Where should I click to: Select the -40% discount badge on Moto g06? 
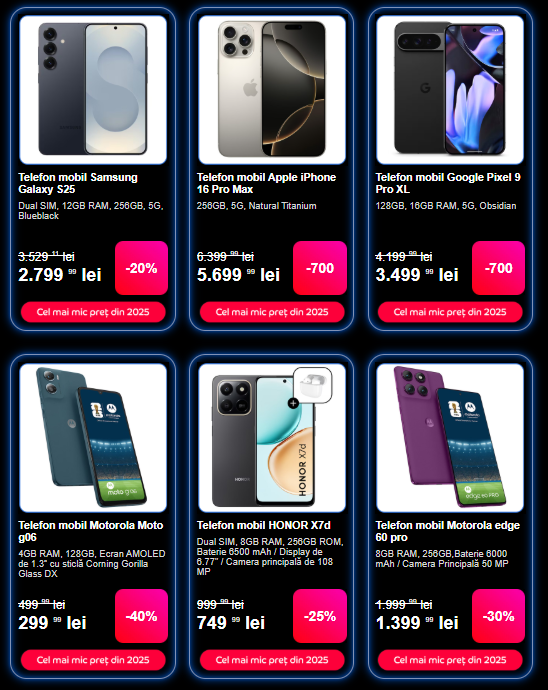coord(141,616)
